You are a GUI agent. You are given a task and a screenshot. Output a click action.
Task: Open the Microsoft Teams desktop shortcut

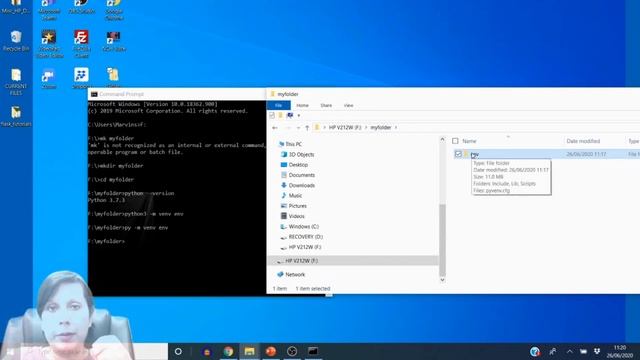pos(49,9)
